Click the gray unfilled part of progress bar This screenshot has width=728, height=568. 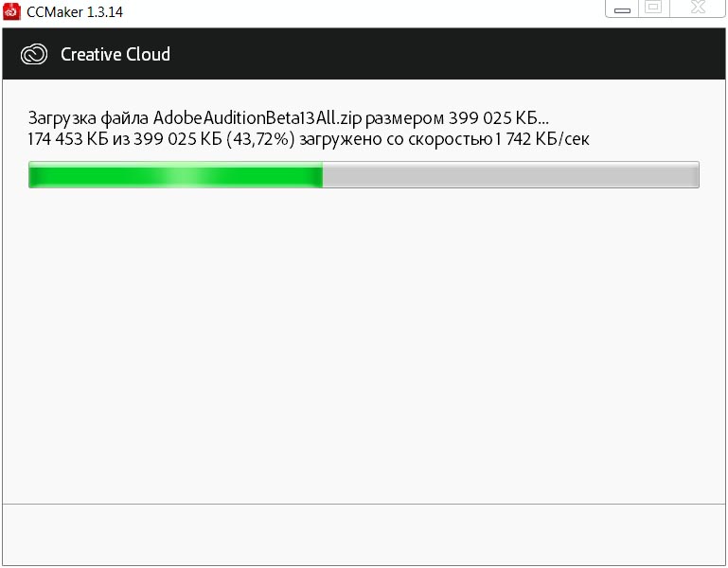pyautogui.click(x=510, y=174)
